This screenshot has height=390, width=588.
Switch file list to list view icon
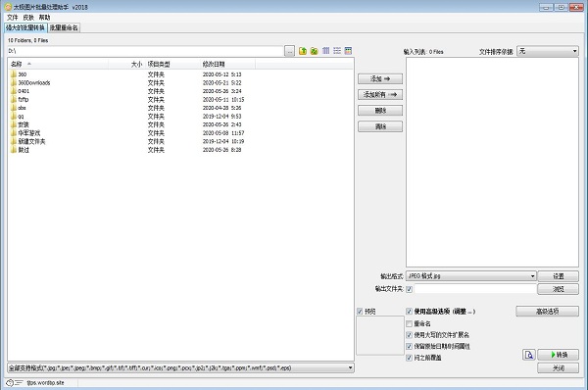pyautogui.click(x=337, y=51)
